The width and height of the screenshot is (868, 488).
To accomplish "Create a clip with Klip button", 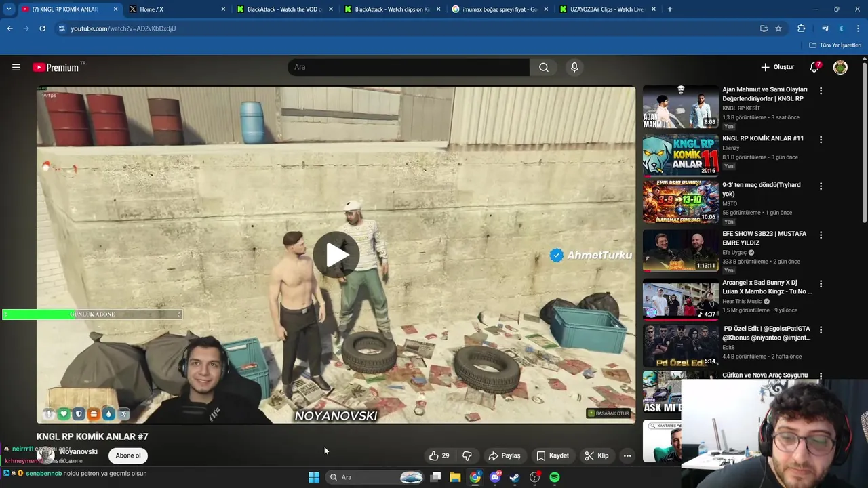I will point(597,455).
